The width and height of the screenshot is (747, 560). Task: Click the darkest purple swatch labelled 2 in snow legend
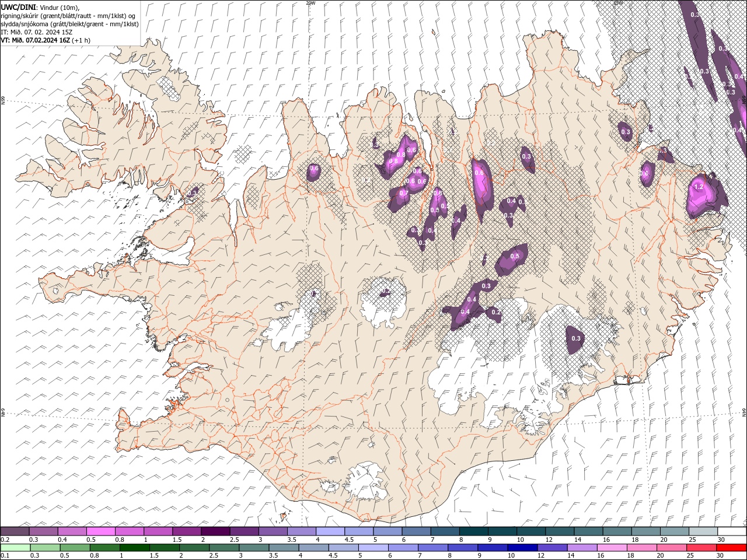pyautogui.click(x=215, y=531)
